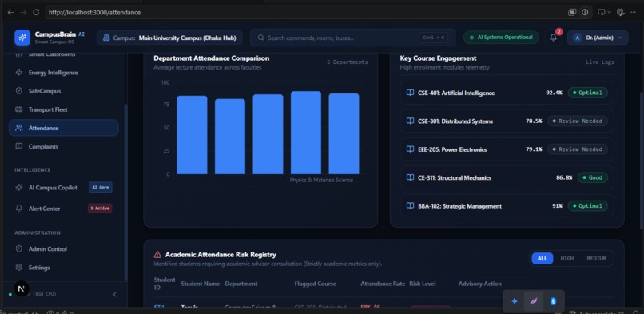The image size is (644, 314).
Task: Open the Settings page
Action: pyautogui.click(x=64, y=268)
